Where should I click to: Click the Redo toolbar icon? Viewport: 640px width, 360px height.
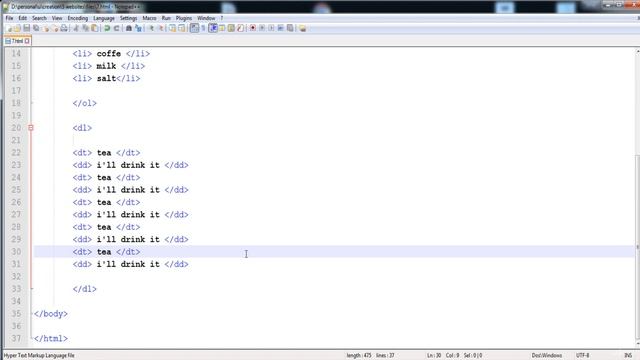click(116, 28)
